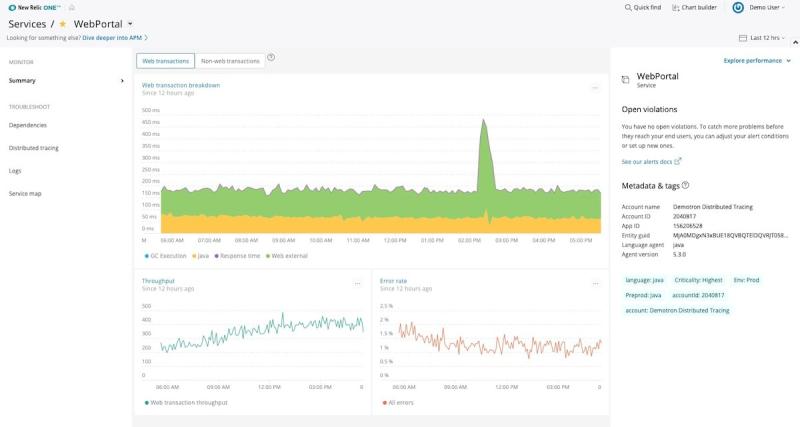The image size is (800, 427).
Task: Open Logs in the sidebar
Action: point(15,171)
